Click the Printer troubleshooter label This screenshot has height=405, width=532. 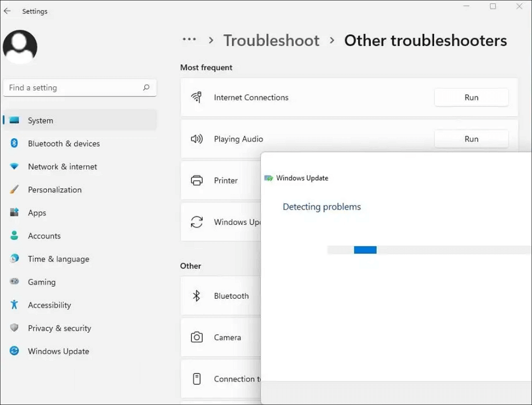(x=226, y=180)
